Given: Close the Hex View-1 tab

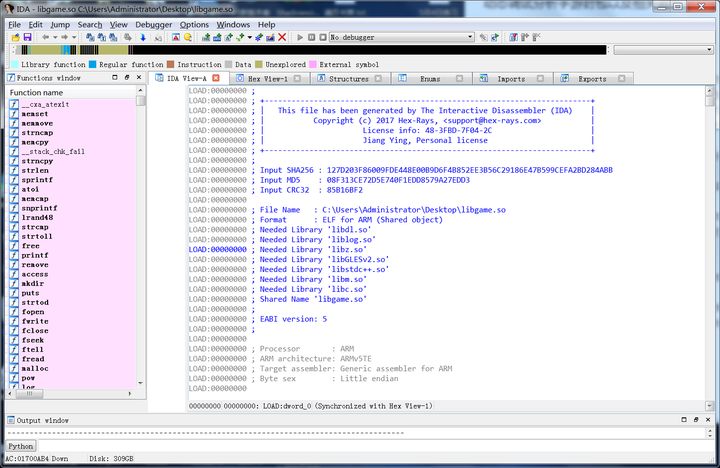Looking at the screenshot, I should (x=299, y=78).
